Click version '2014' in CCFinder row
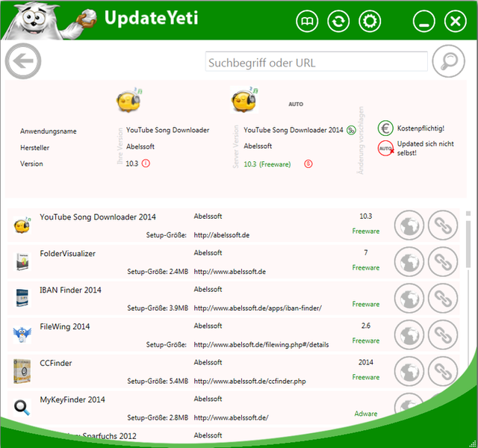 (x=366, y=362)
